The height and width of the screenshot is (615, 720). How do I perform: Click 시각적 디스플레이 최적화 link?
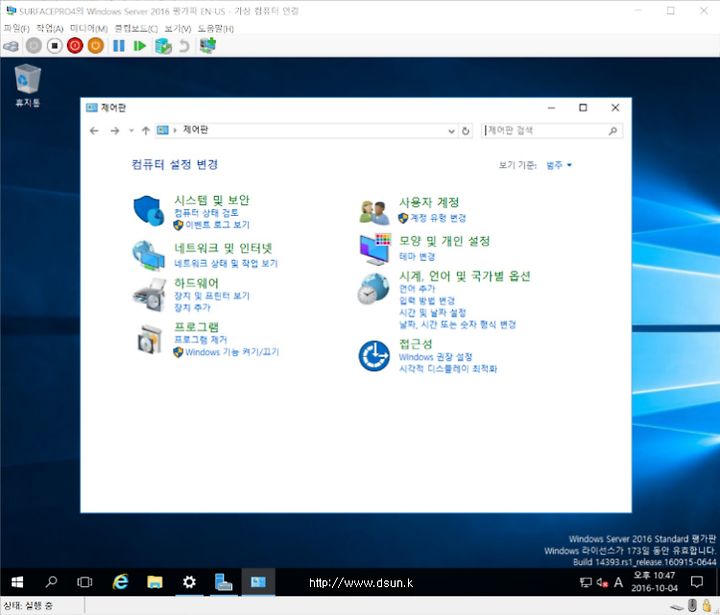448,369
